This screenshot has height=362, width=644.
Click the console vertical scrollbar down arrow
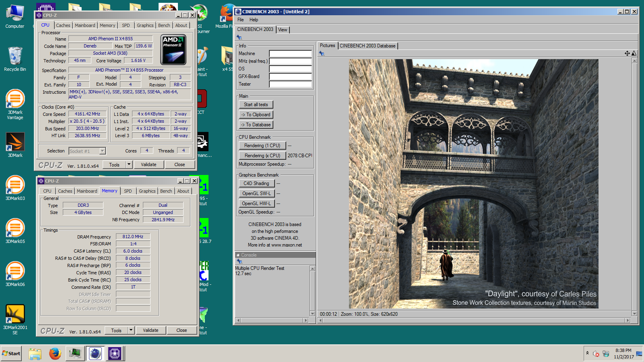click(x=312, y=314)
